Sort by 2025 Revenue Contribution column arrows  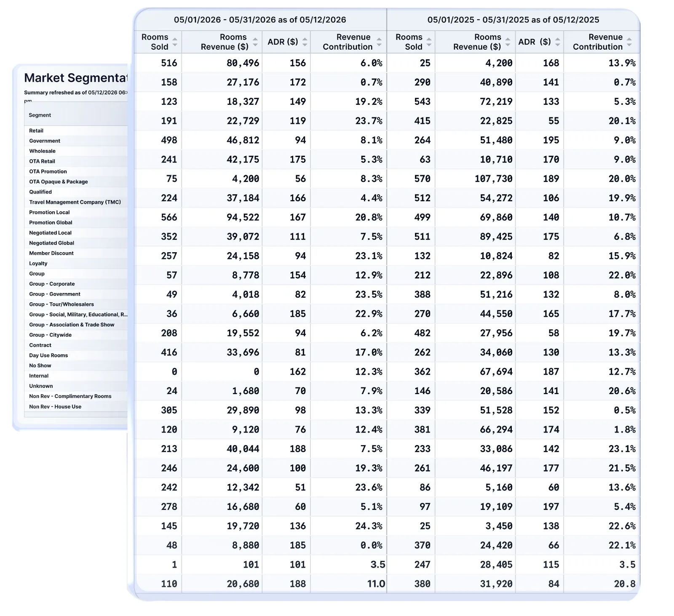click(629, 42)
